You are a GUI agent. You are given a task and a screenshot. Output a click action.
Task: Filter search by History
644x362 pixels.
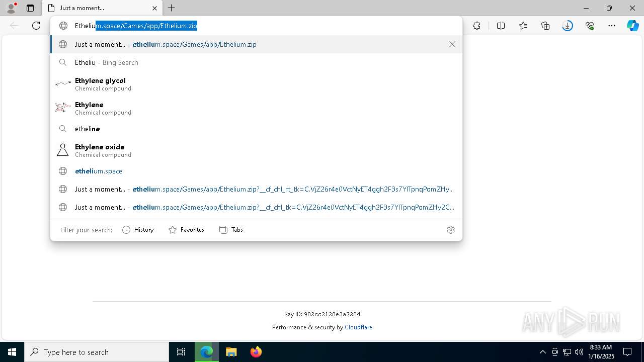pyautogui.click(x=138, y=230)
